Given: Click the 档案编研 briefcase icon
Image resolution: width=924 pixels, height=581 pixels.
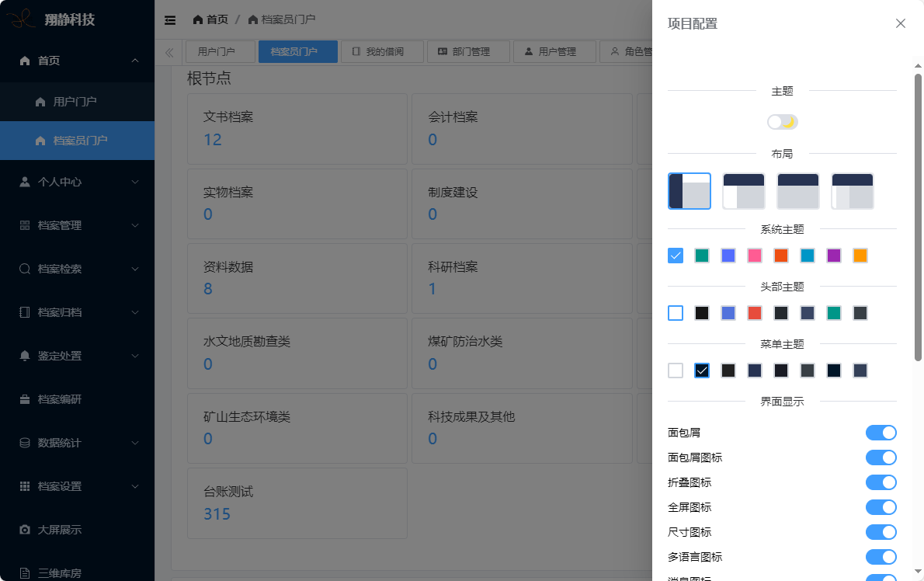Looking at the screenshot, I should [x=25, y=399].
